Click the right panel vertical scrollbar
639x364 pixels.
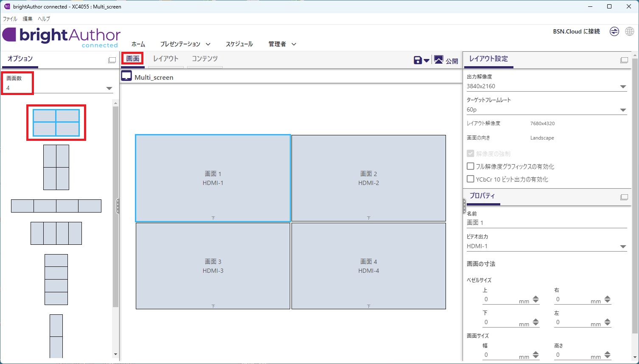(635, 196)
